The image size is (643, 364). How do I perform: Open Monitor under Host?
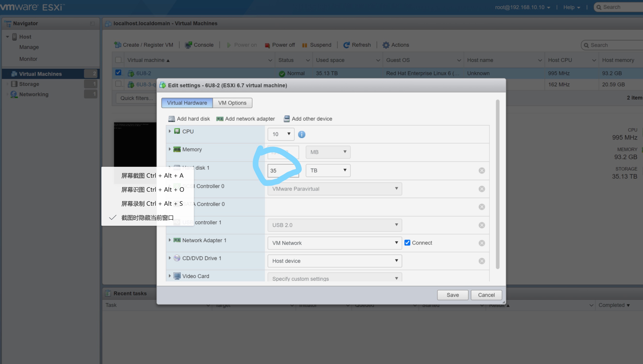tap(28, 59)
